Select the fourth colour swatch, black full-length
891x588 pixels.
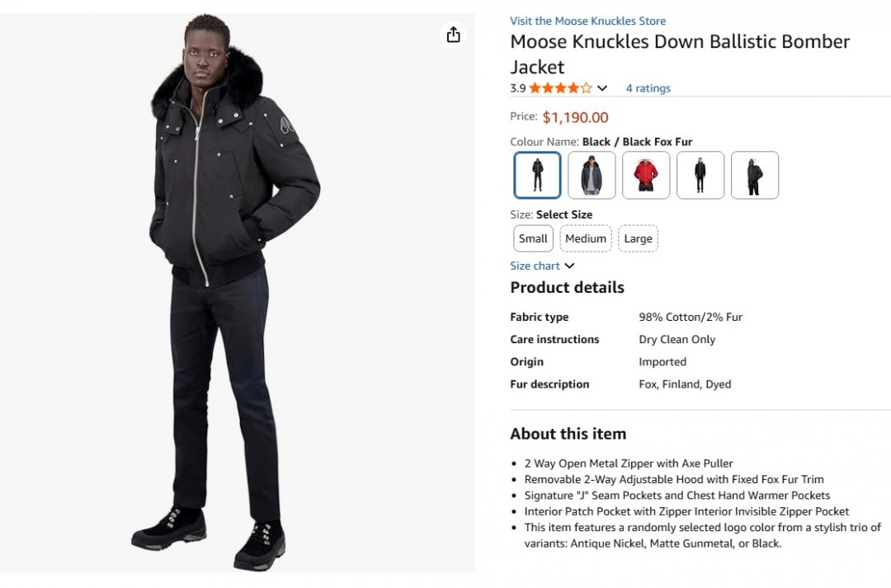coord(700,175)
